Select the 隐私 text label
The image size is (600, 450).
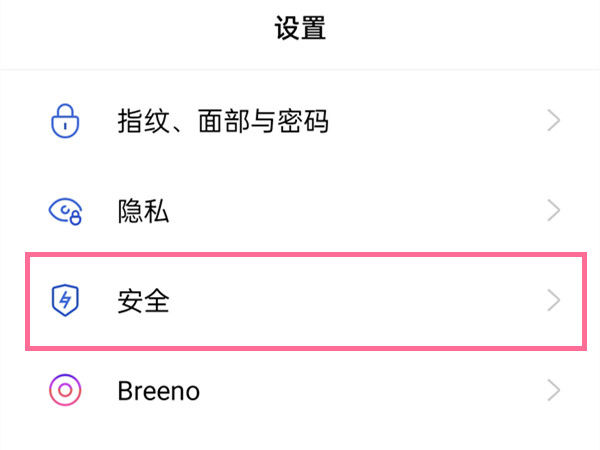pos(143,211)
